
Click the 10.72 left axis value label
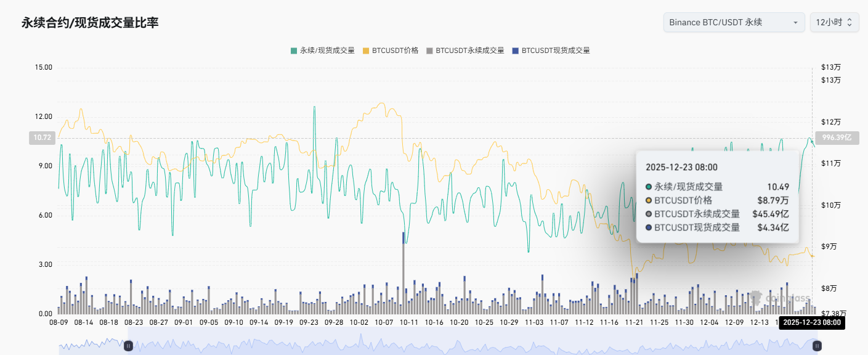tap(42, 138)
